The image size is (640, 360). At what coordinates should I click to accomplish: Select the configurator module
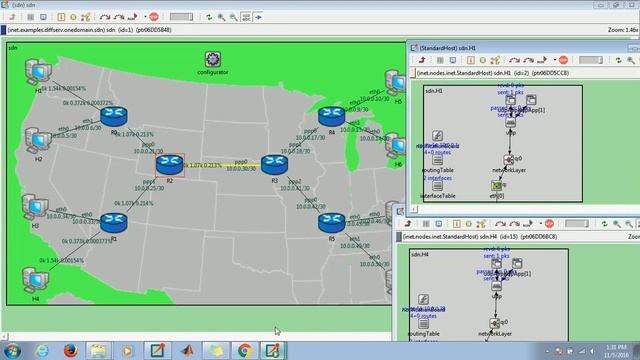213,60
